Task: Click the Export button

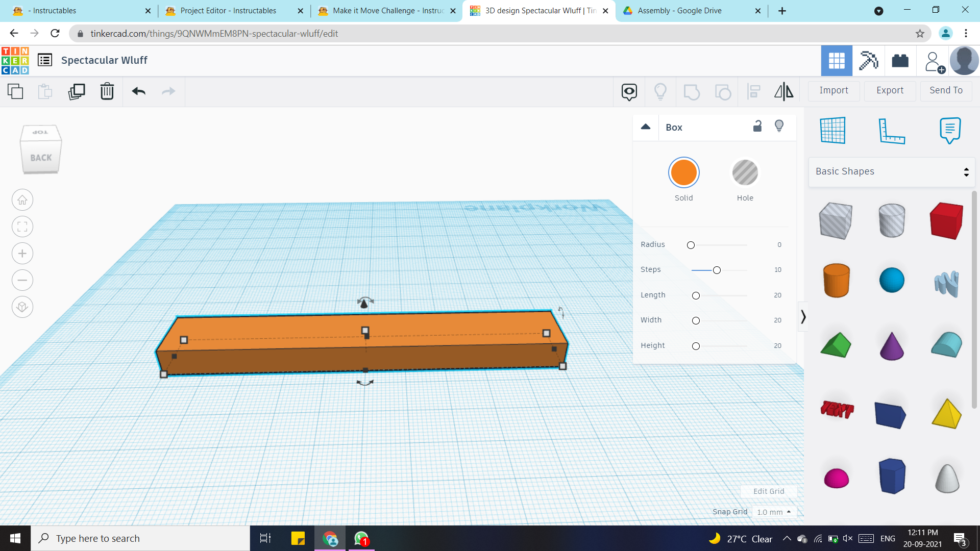Action: pos(890,89)
